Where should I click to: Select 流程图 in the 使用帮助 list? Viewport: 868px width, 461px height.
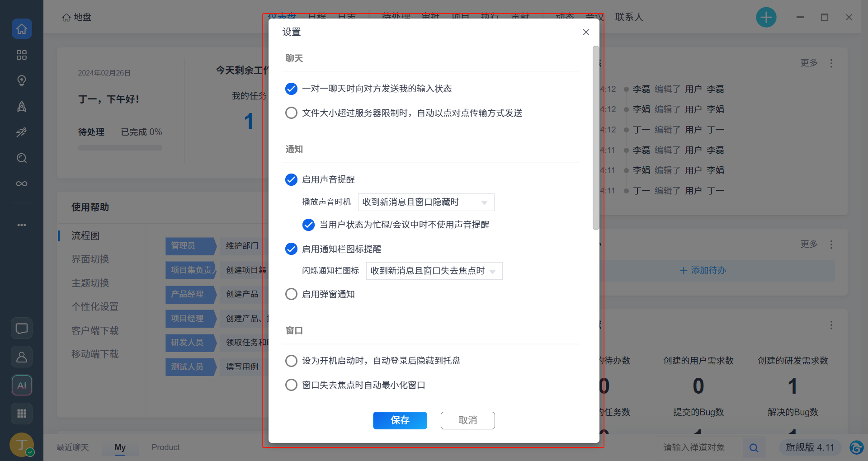85,235
